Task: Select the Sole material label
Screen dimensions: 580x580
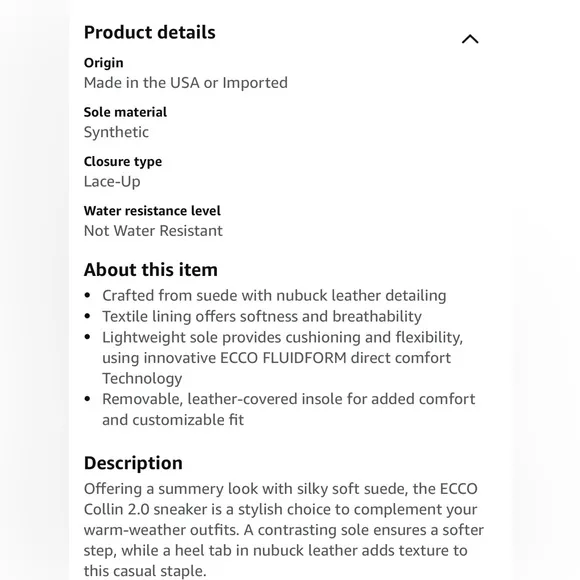Action: pyautogui.click(x=125, y=112)
